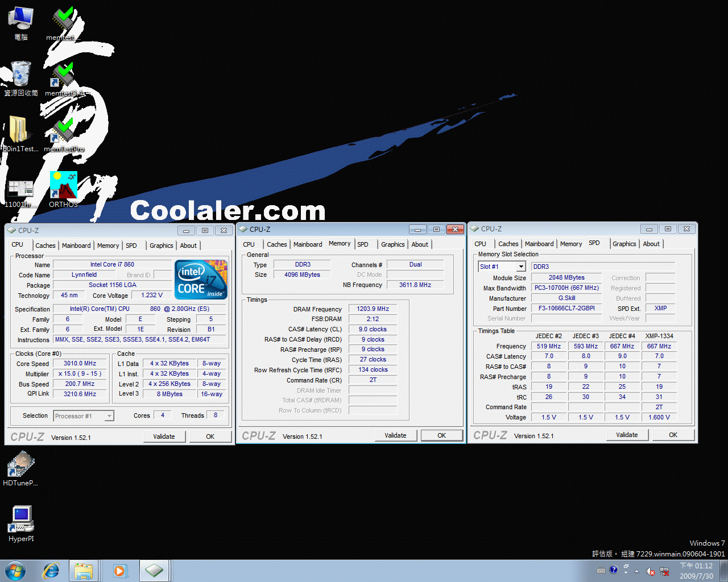Click OK in processor info window
728x582 pixels.
pos(210,436)
